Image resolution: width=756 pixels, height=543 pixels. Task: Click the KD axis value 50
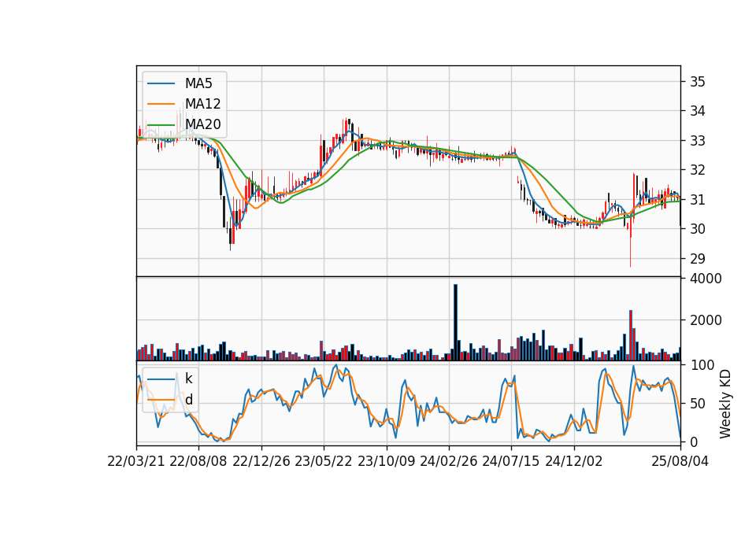pyautogui.click(x=698, y=404)
